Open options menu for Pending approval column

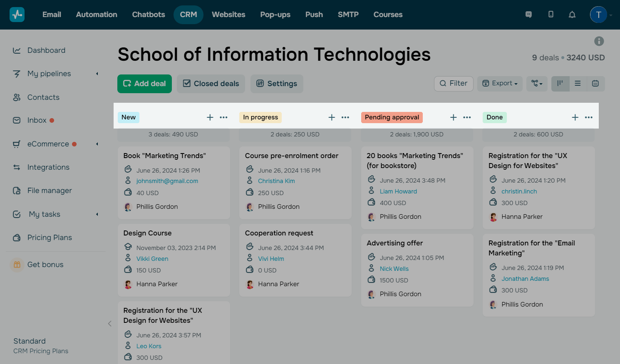tap(467, 117)
